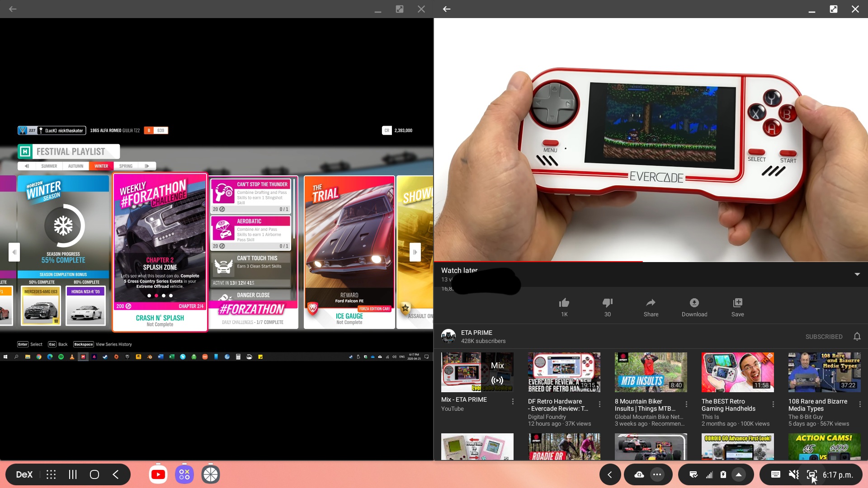Select the SUMMER season tab
Image resolution: width=868 pixels, height=488 pixels.
click(49, 166)
